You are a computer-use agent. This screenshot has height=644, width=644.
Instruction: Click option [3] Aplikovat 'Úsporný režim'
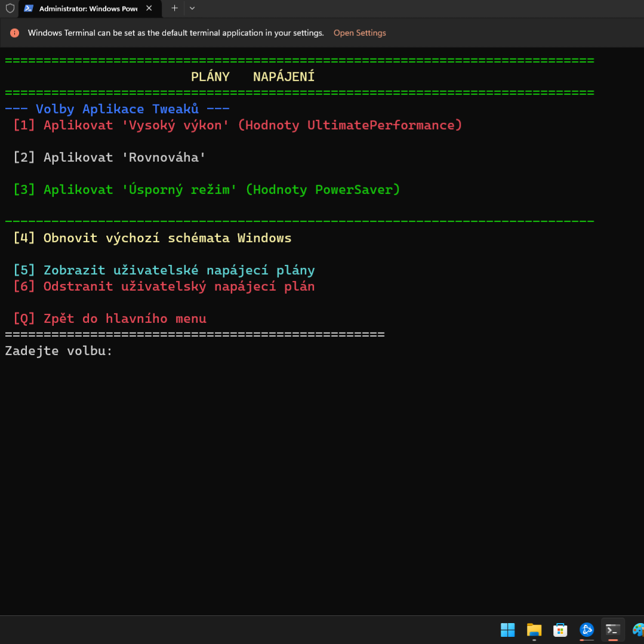207,190
